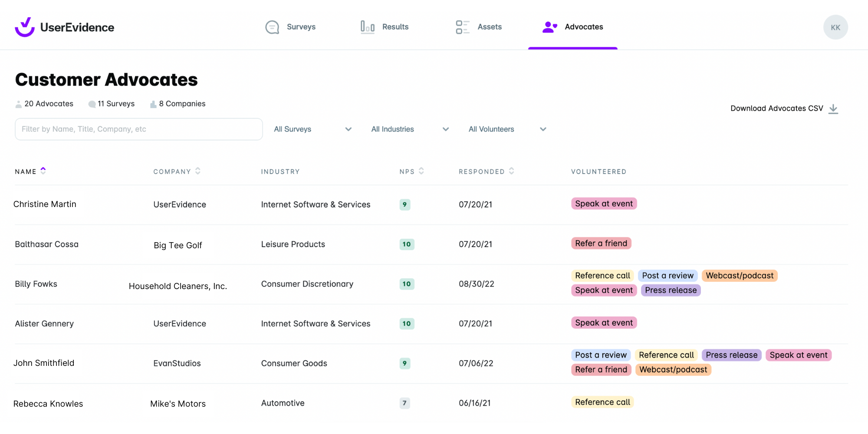The height and width of the screenshot is (434, 868).
Task: Click the bubble icon beside 11 Surveys
Action: coord(92,104)
